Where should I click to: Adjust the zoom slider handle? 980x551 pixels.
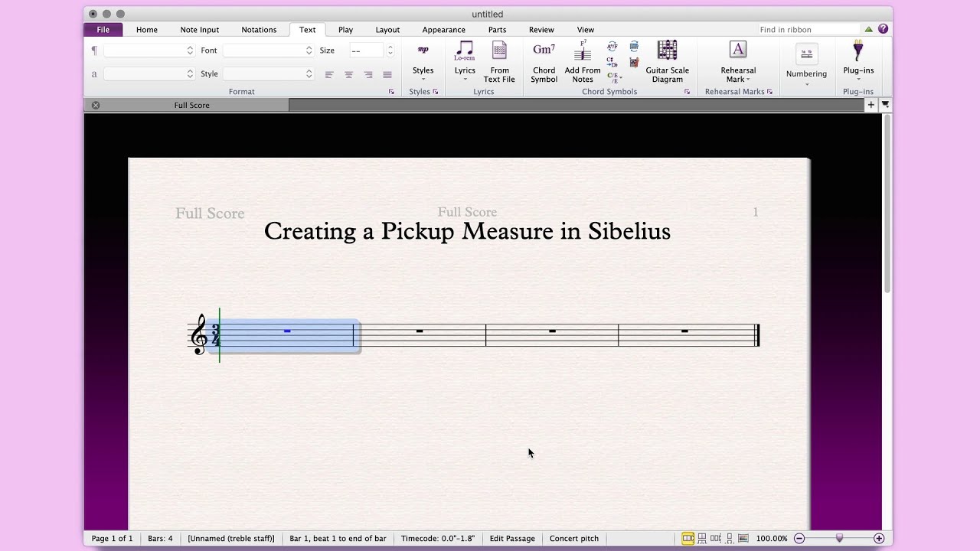(x=839, y=537)
